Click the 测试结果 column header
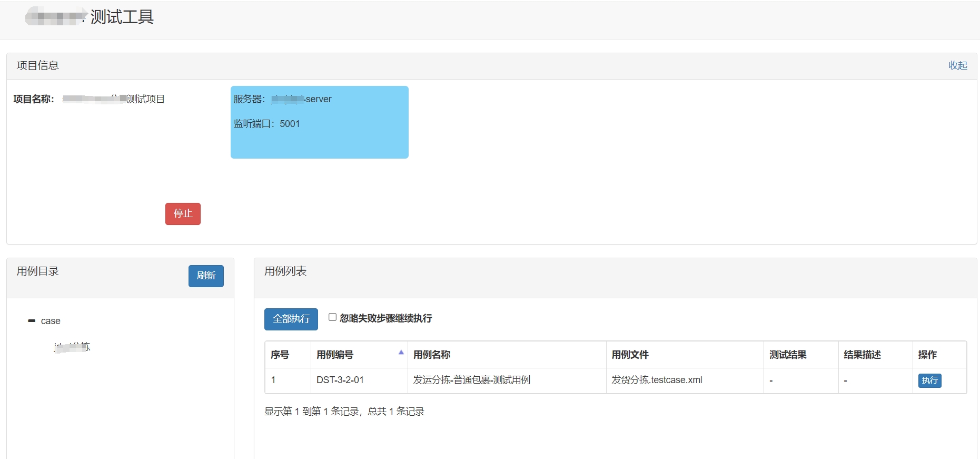The width and height of the screenshot is (980, 459). click(801, 355)
